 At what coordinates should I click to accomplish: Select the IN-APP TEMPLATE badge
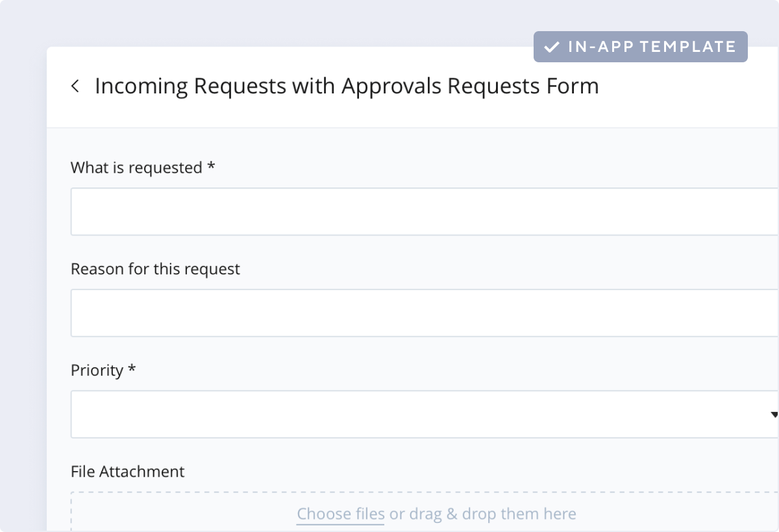[639, 46]
